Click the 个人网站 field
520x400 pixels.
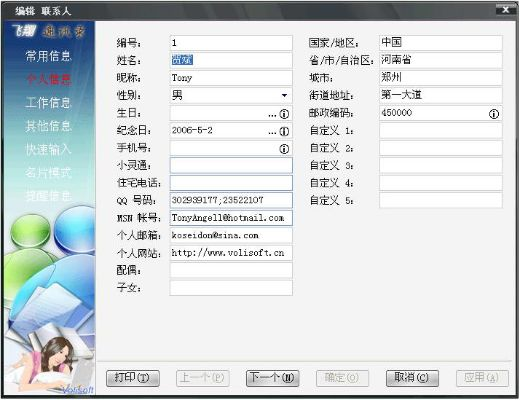[x=231, y=253]
